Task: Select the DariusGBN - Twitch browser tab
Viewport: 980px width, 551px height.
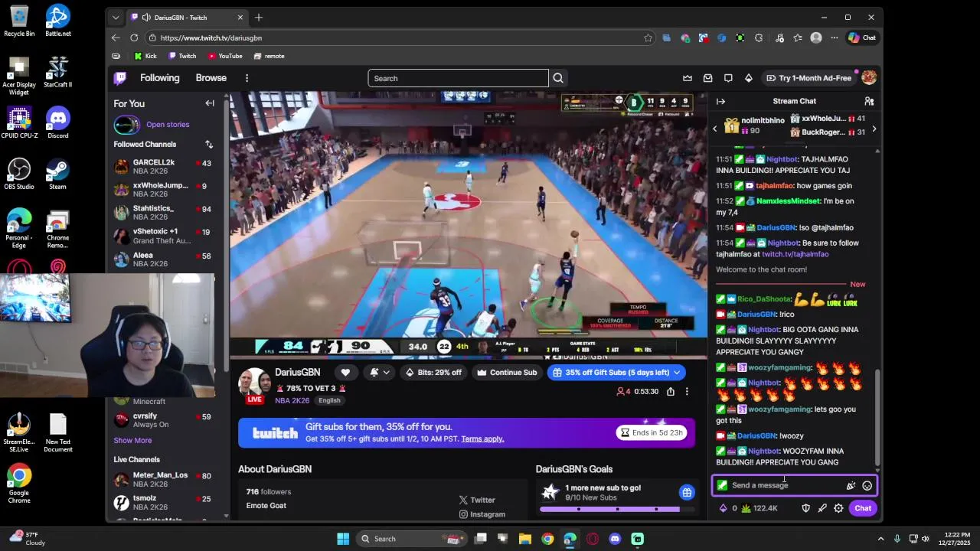Action: (x=187, y=18)
